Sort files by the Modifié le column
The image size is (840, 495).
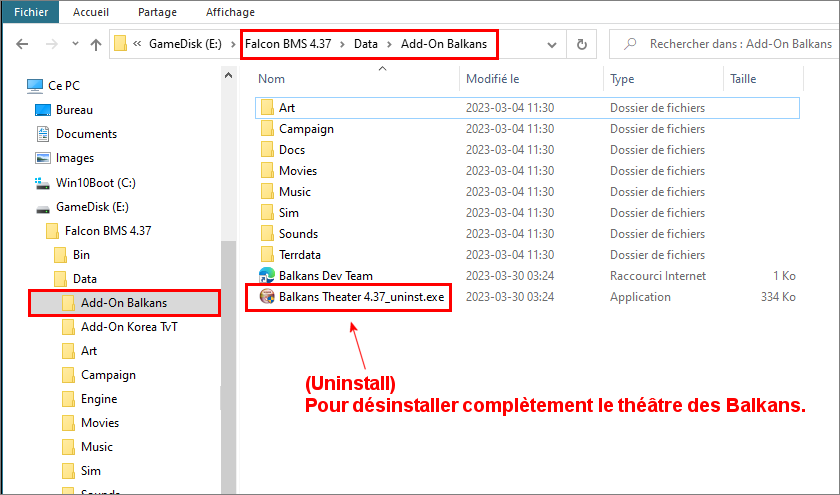pos(492,79)
